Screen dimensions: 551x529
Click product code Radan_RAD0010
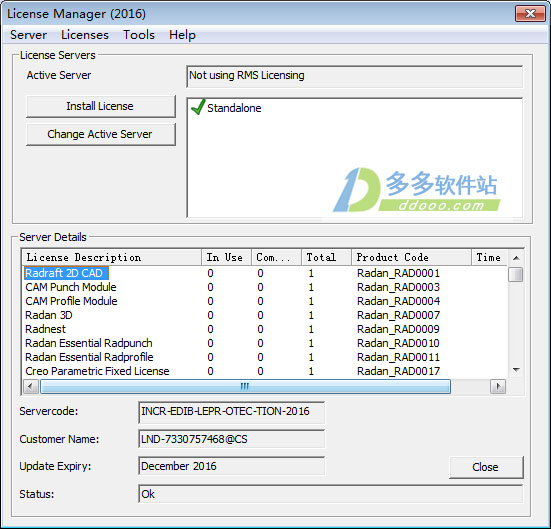click(x=398, y=343)
